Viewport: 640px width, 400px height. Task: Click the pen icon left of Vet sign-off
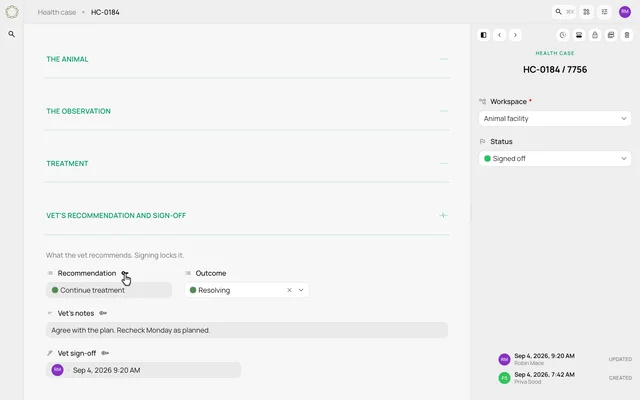[50, 353]
